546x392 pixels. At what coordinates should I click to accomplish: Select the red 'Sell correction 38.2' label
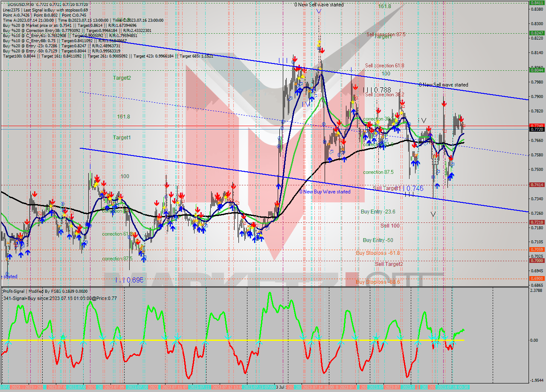(x=384, y=95)
